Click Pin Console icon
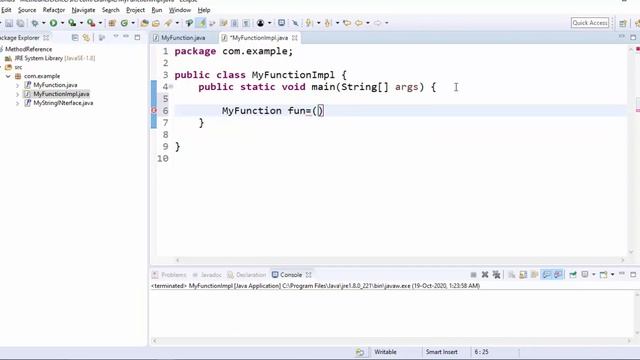Image resolution: width=640 pixels, height=360 pixels. tap(573, 275)
